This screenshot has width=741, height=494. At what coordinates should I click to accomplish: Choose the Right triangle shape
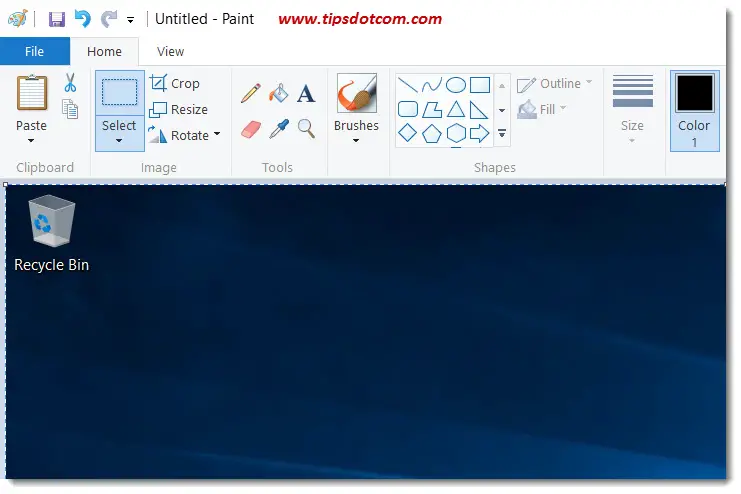(x=479, y=110)
